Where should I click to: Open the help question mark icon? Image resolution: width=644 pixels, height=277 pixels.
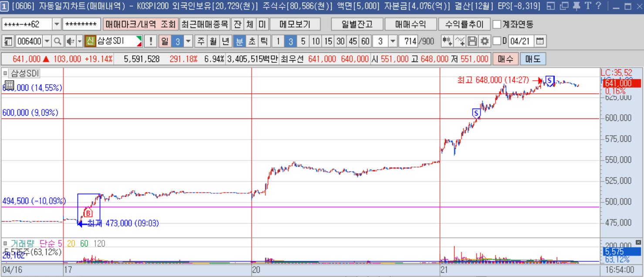point(598,6)
